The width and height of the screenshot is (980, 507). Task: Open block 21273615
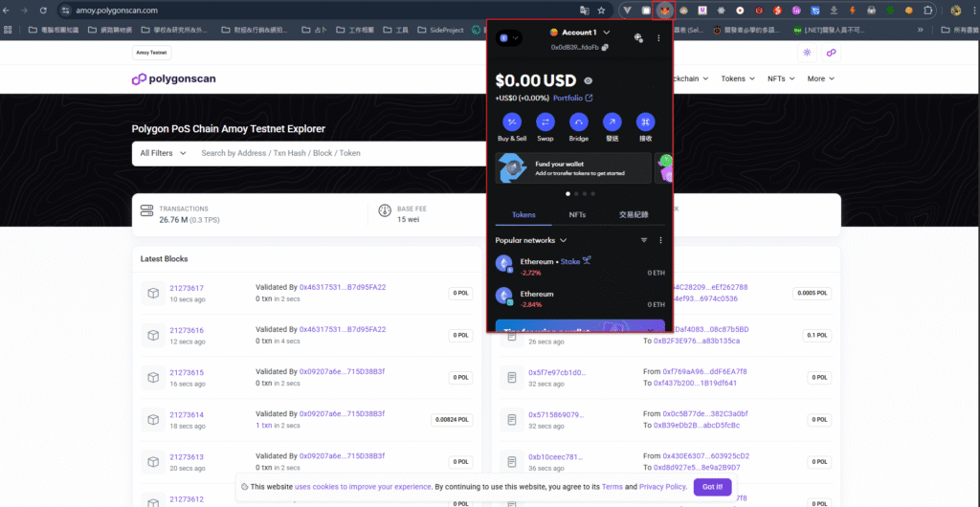tap(187, 373)
